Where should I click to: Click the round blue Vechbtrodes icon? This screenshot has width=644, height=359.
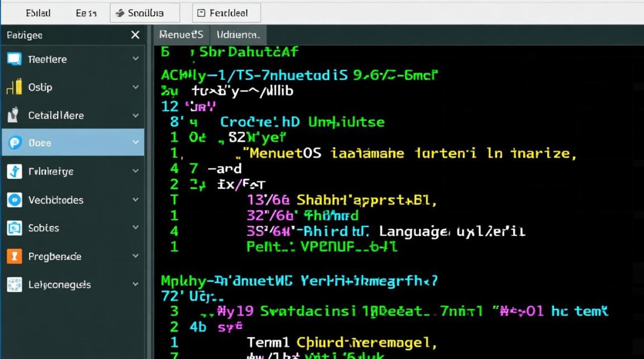pos(14,200)
